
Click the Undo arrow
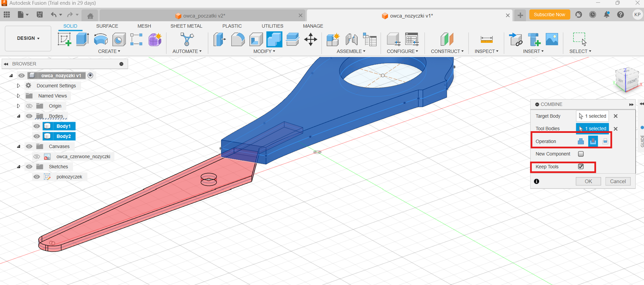54,15
